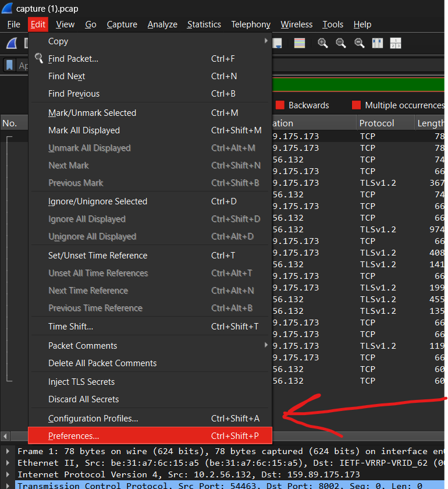Select the TLSv1.2 packet with length 141
Screen dimensions: 448x489
358,264
